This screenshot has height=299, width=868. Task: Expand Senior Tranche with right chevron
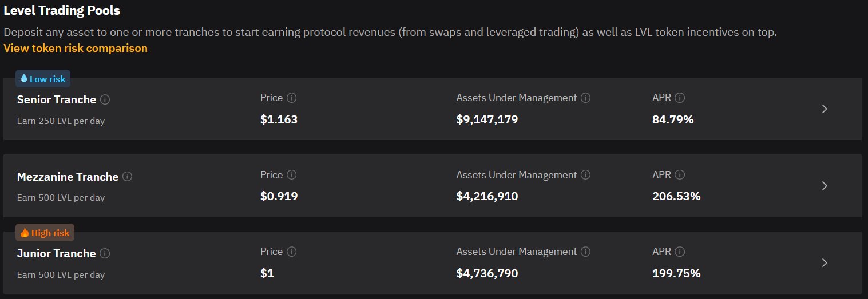(x=824, y=109)
